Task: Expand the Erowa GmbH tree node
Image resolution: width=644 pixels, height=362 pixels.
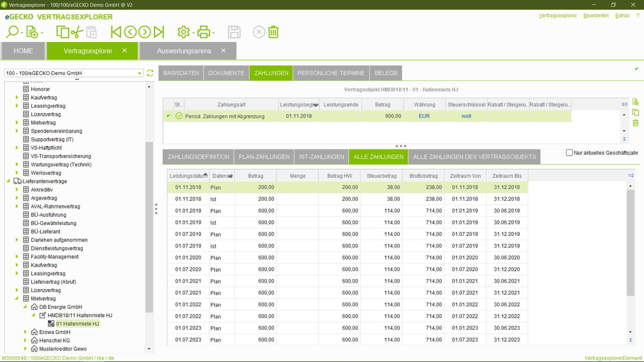Action: point(25,332)
